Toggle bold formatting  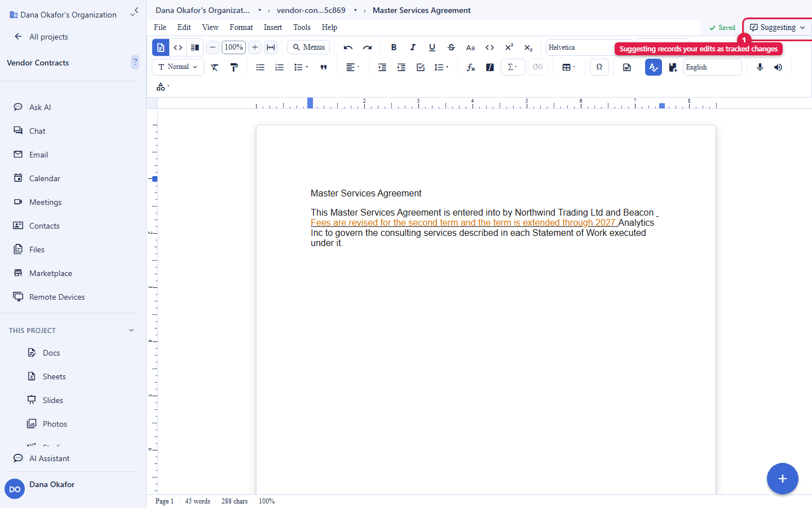point(394,47)
